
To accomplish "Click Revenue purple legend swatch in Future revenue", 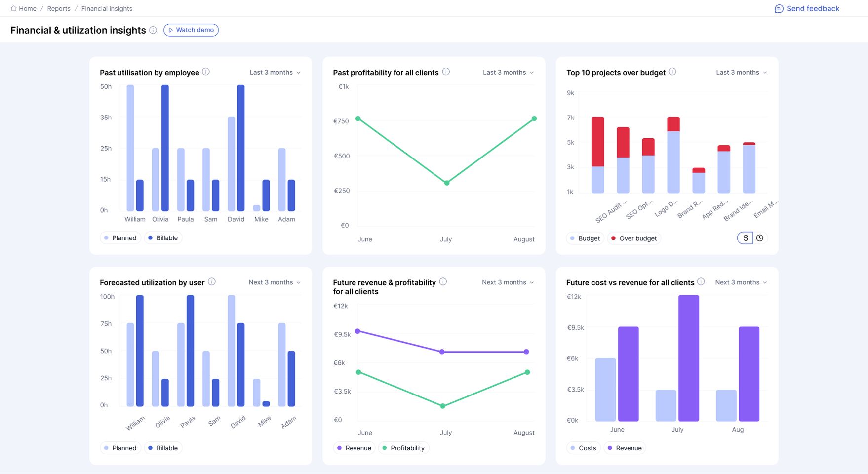I will 339,448.
